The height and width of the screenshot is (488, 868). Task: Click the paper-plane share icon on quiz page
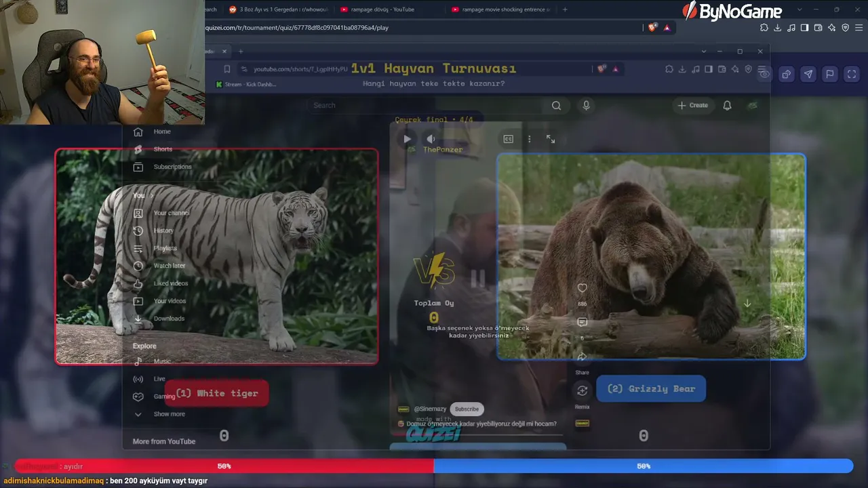pyautogui.click(x=808, y=75)
